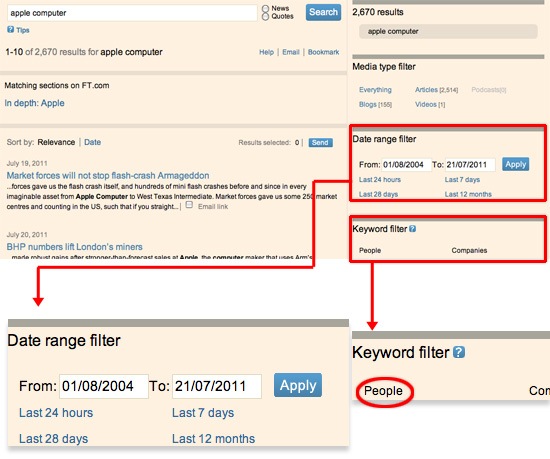The height and width of the screenshot is (459, 550).
Task: Click the Send button for selected results
Action: 320,142
